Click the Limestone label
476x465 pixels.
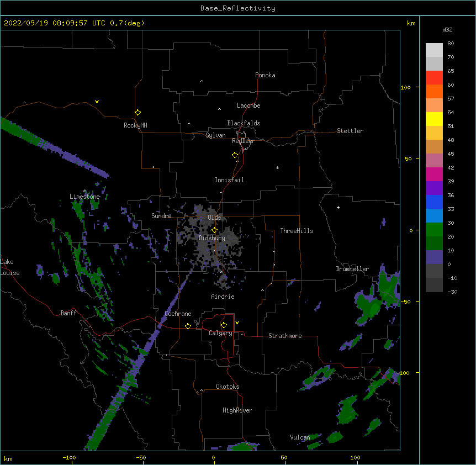[84, 197]
